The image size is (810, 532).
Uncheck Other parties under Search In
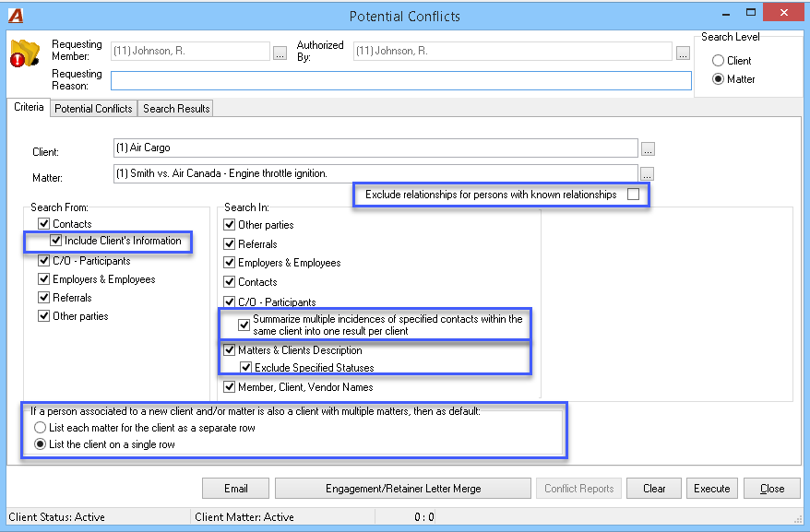click(x=230, y=225)
